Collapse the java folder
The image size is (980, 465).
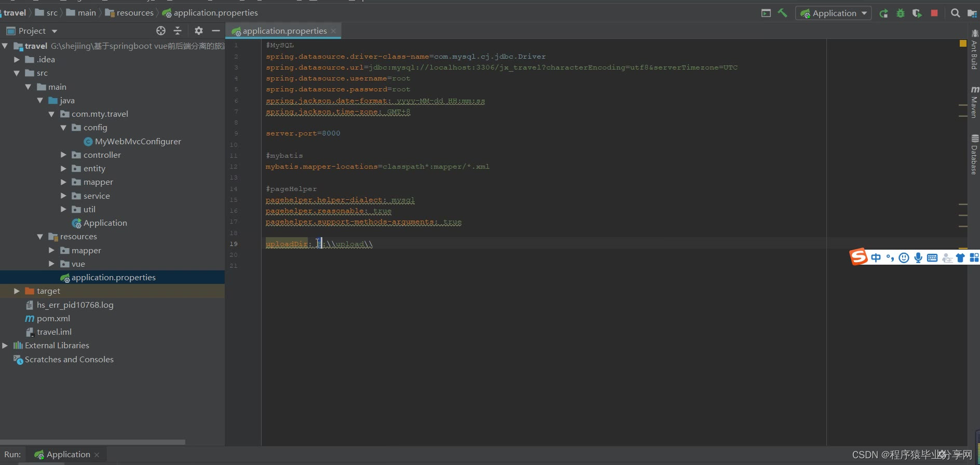tap(40, 100)
